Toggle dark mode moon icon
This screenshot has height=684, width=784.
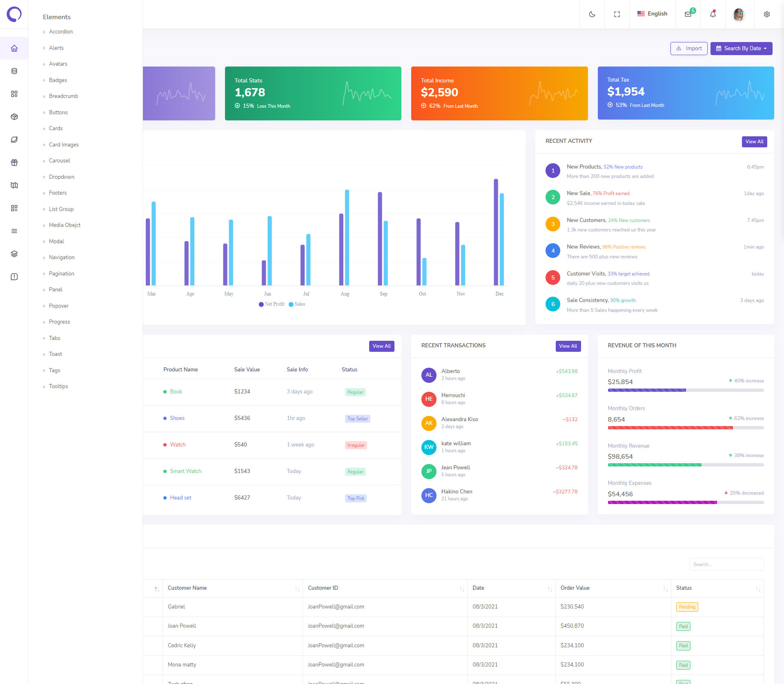pyautogui.click(x=592, y=14)
